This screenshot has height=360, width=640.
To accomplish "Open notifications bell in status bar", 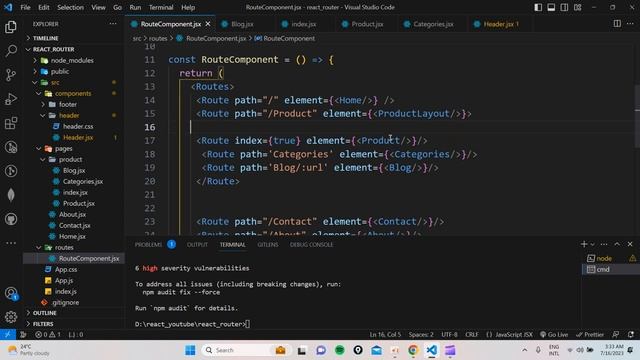I will click(631, 335).
